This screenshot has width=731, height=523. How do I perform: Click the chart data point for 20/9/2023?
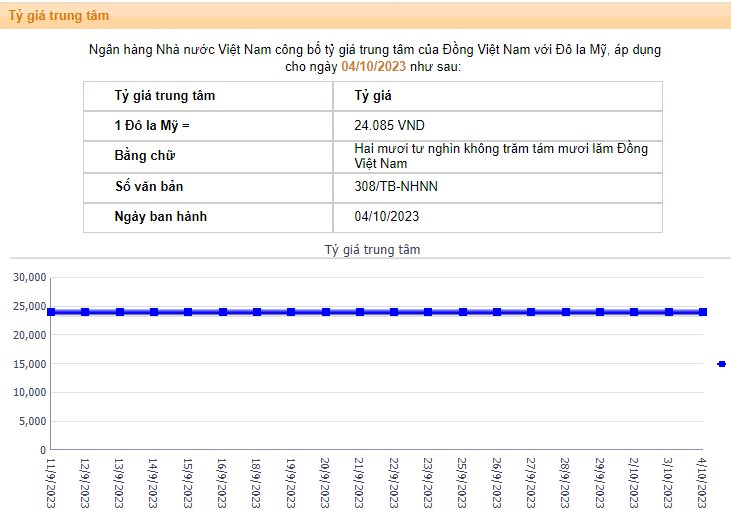point(326,312)
